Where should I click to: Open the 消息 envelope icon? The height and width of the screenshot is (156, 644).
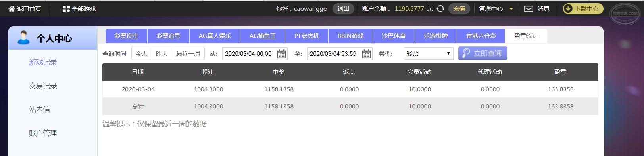click(x=528, y=9)
